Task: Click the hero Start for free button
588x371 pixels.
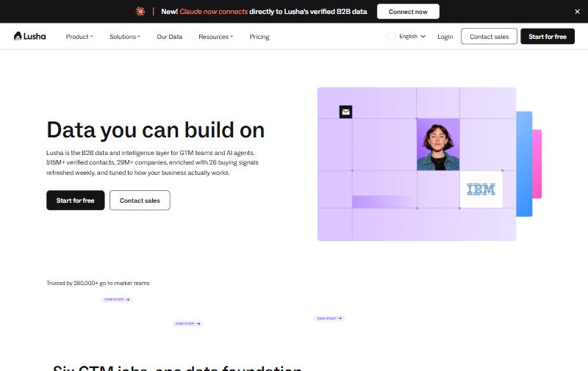Action: [x=76, y=201]
